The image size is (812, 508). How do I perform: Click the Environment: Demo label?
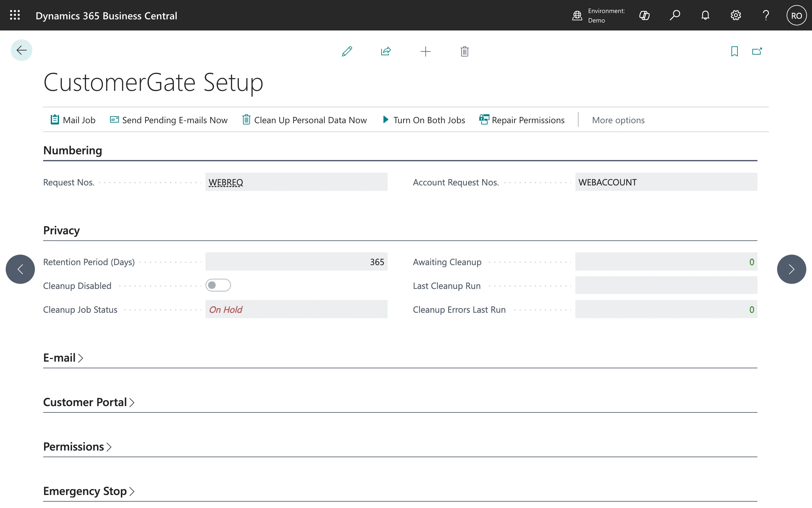click(x=606, y=16)
